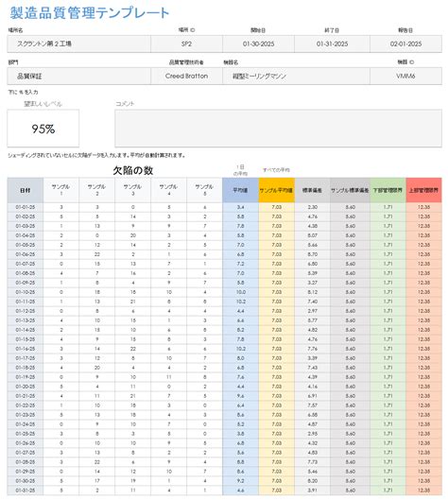The height and width of the screenshot is (501, 448).
Task: Click inside the コメント comment box
Action: click(x=278, y=129)
